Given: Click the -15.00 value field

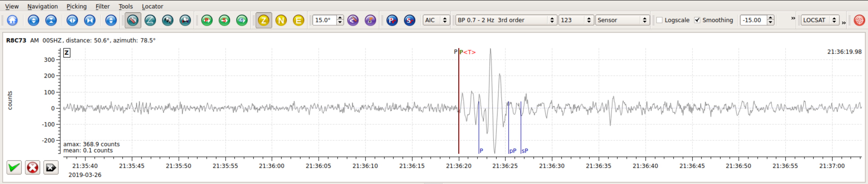Looking at the screenshot, I should click(x=753, y=20).
